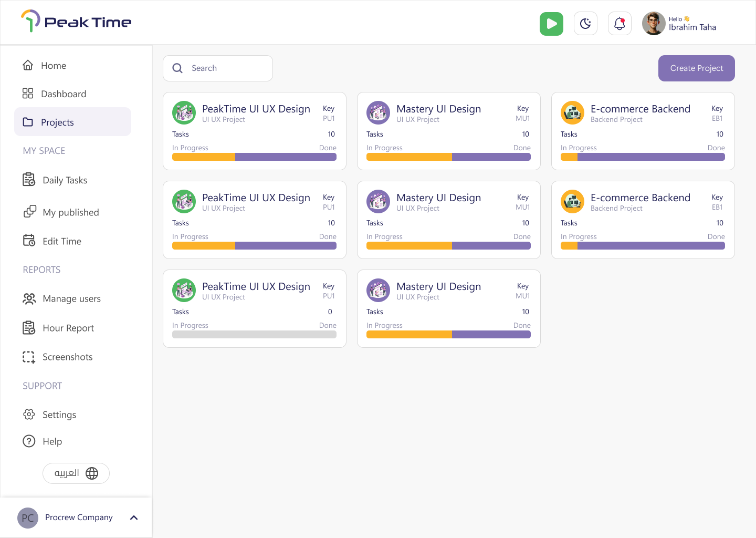Start the timer with green play button
The width and height of the screenshot is (756, 538).
pos(551,24)
